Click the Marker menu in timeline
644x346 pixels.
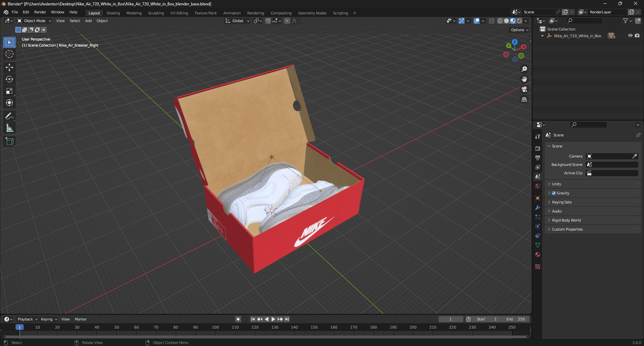point(80,319)
